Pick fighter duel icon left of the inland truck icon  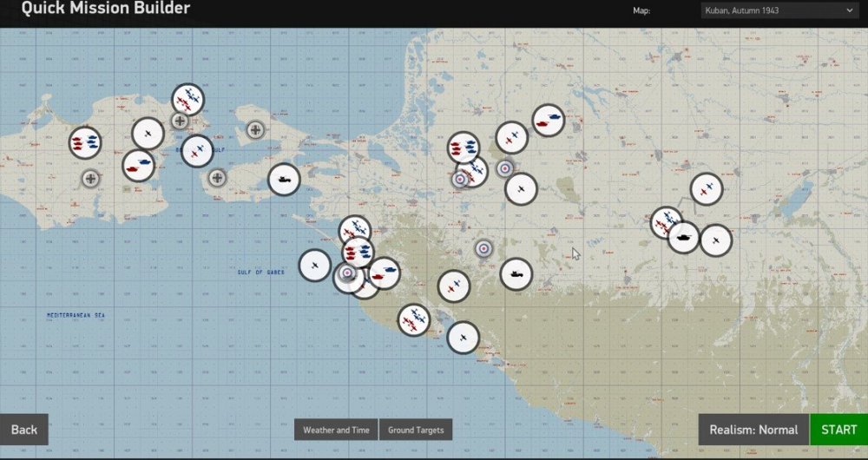454,286
